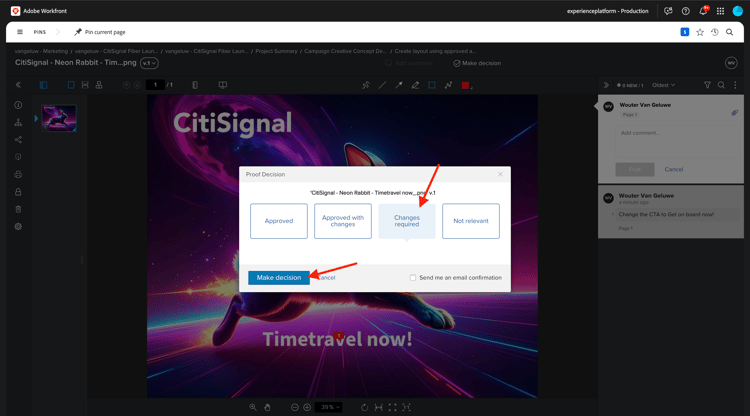Click the share icon in left sidebar

click(18, 140)
